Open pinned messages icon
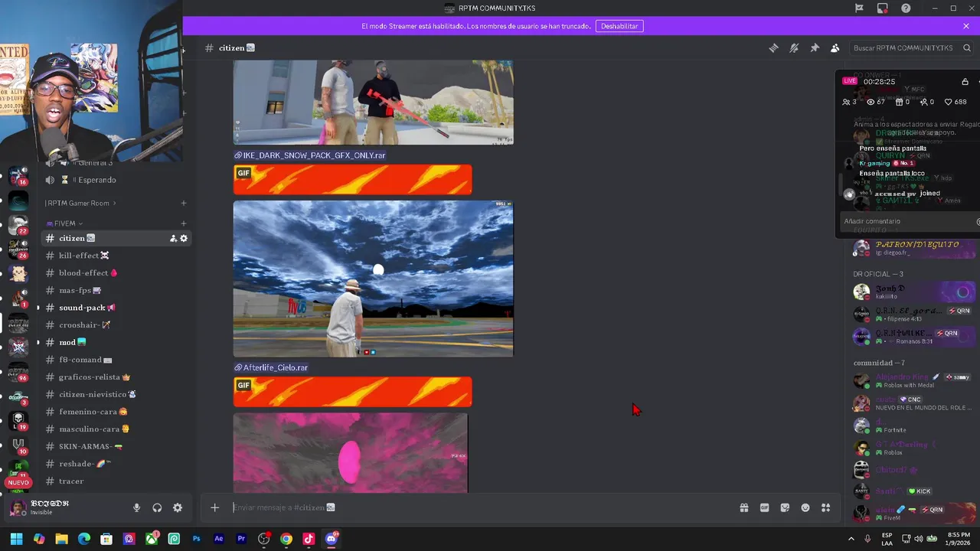 (x=815, y=47)
